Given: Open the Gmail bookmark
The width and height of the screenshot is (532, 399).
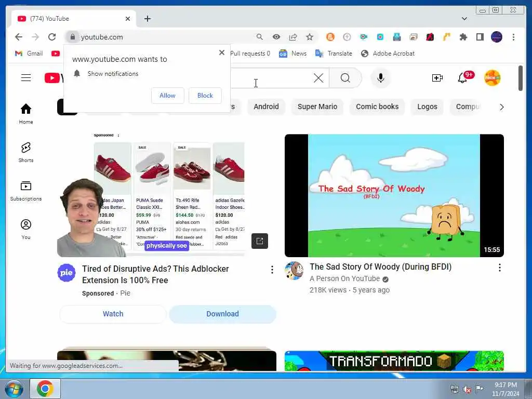Looking at the screenshot, I should (29, 54).
